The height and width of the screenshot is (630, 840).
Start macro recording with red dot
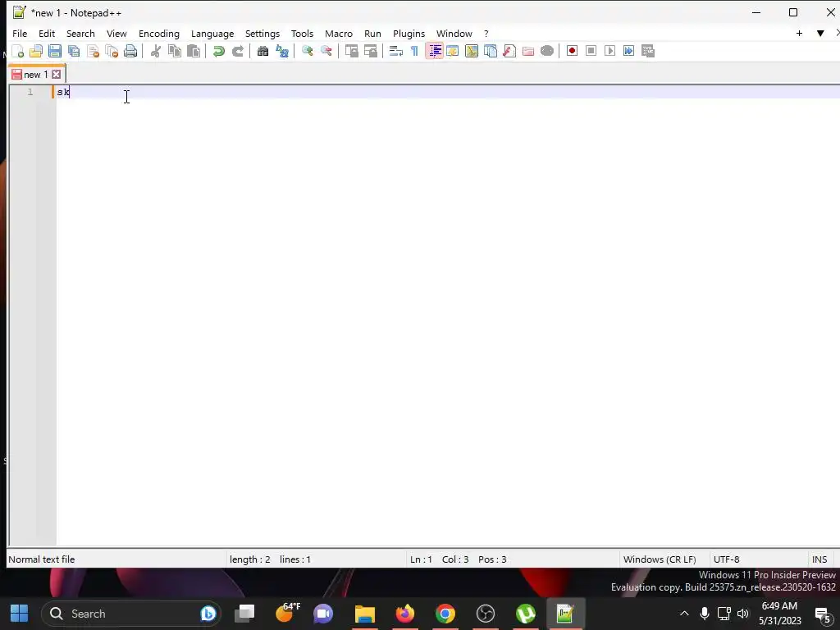572,51
